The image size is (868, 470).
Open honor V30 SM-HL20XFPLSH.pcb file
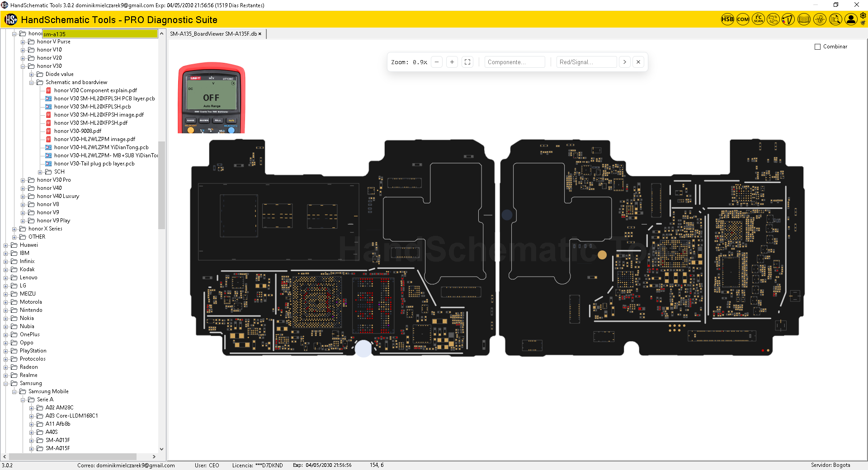click(x=92, y=107)
